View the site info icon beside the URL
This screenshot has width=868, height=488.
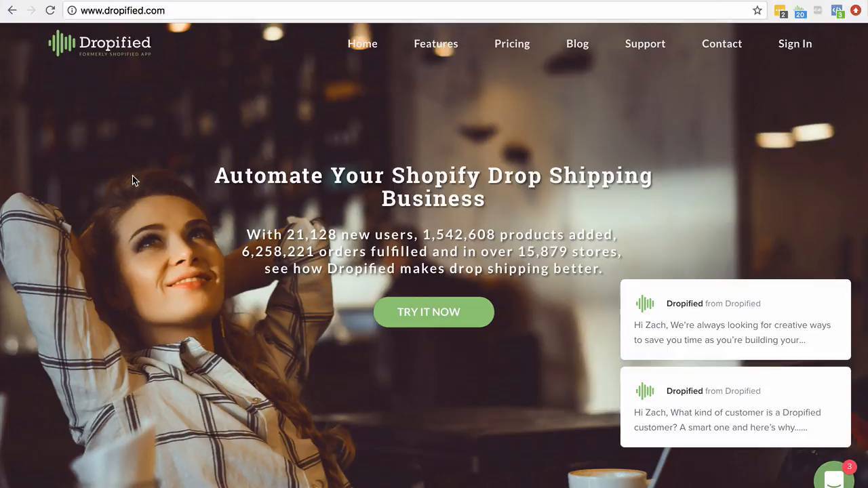click(72, 10)
